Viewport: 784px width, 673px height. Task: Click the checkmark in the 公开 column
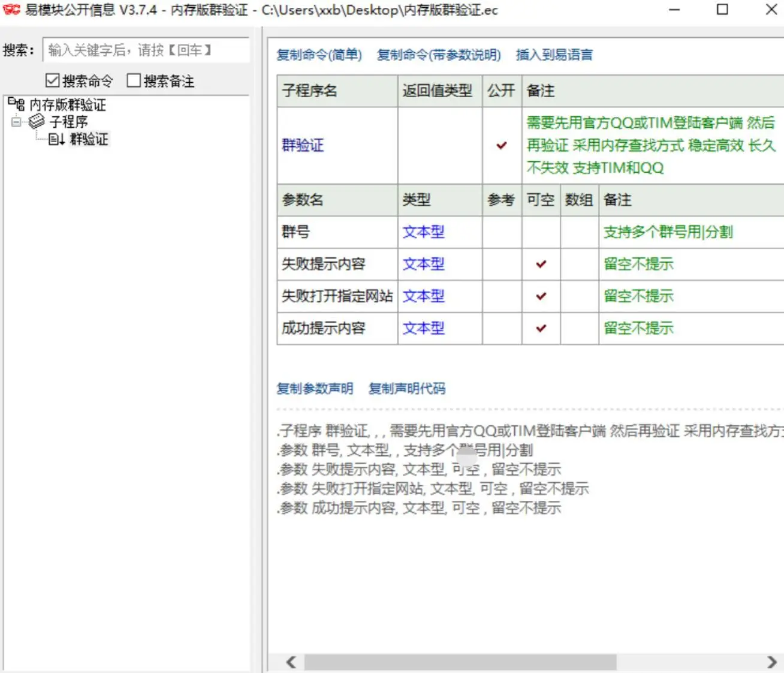500,145
